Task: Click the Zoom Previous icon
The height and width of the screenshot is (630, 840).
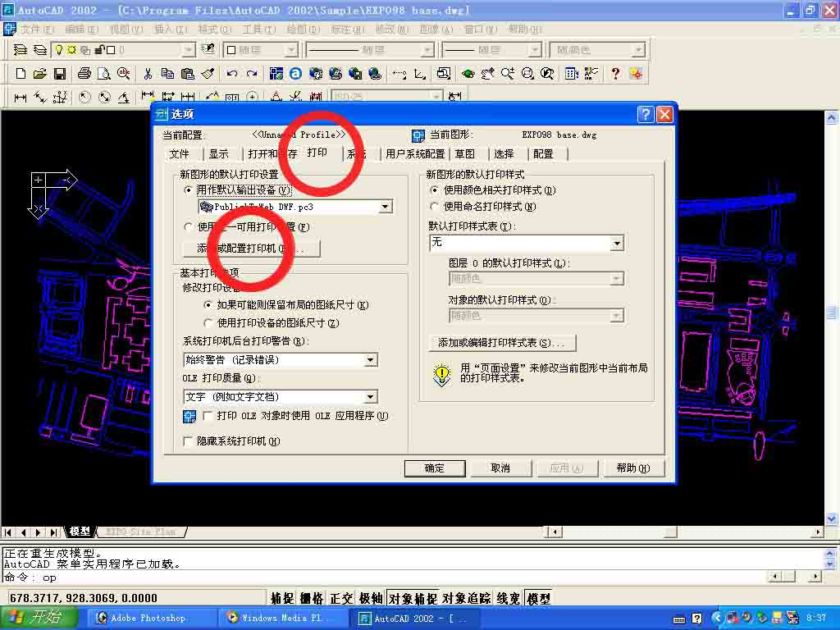Action: pos(547,73)
